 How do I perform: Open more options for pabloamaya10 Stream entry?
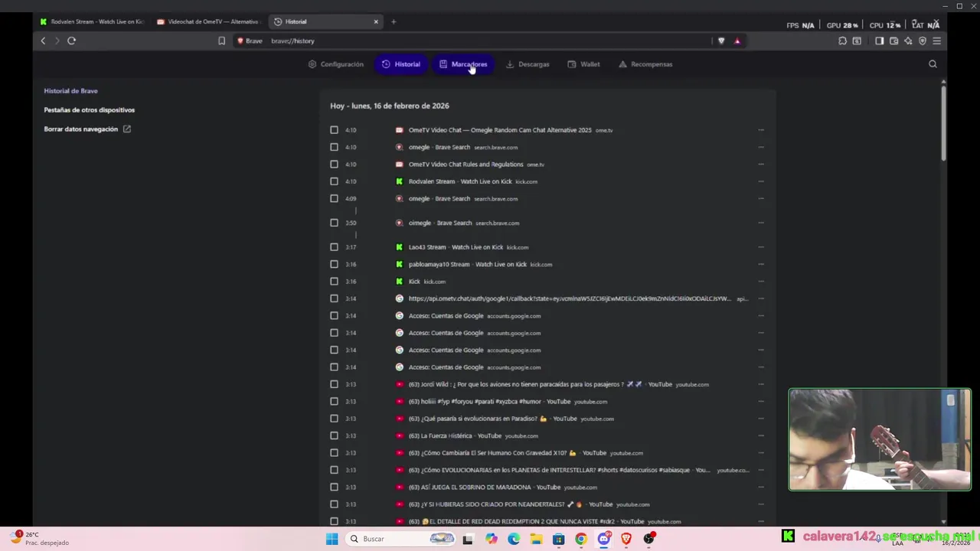click(x=760, y=264)
